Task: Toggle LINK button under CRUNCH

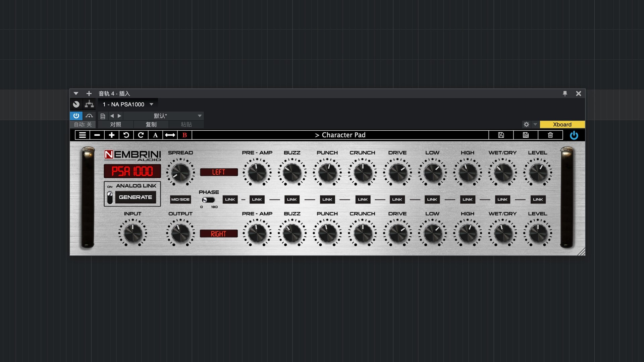Action: [363, 199]
